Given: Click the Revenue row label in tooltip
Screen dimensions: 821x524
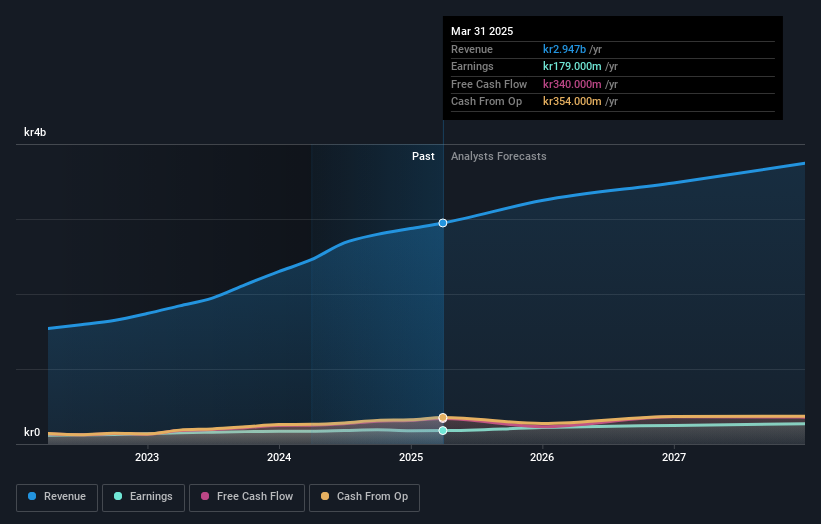Looking at the screenshot, I should [x=472, y=49].
